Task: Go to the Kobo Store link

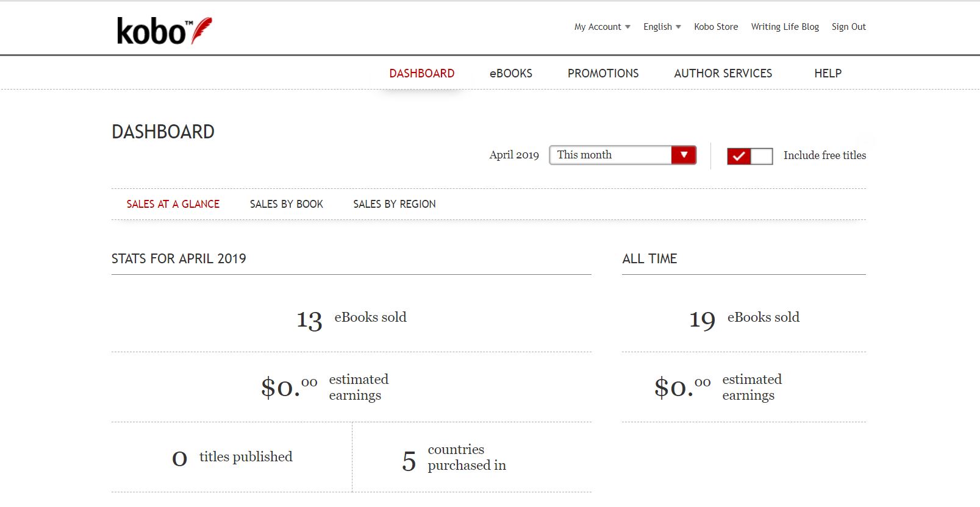Action: click(716, 27)
